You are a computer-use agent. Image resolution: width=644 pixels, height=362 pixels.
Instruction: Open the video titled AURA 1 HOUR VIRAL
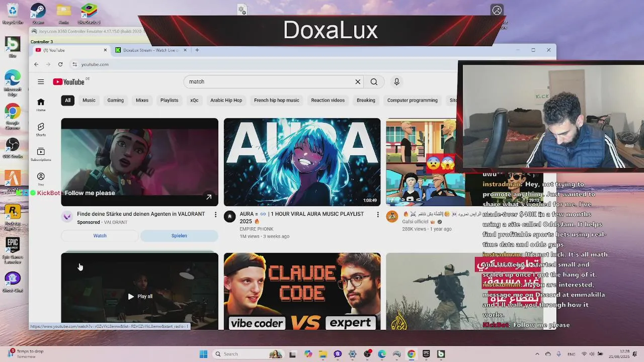302,217
